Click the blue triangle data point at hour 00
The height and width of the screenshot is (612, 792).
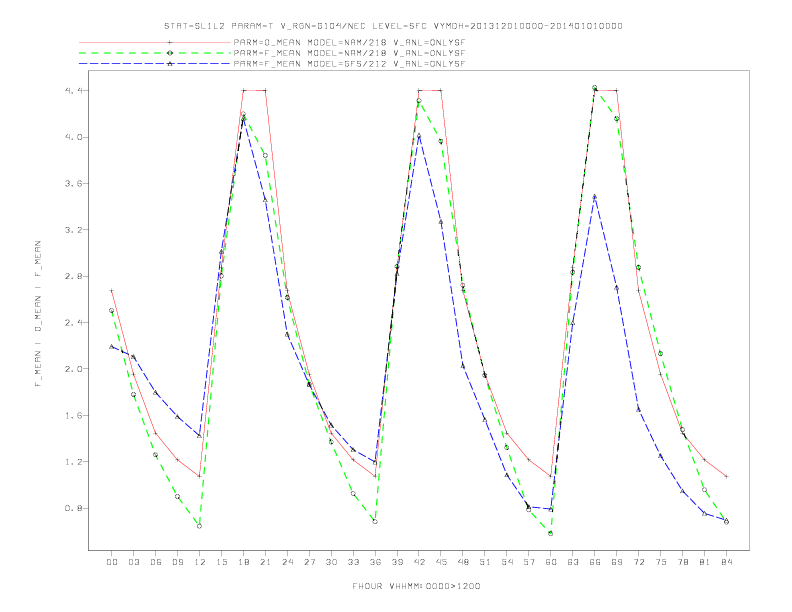112,347
